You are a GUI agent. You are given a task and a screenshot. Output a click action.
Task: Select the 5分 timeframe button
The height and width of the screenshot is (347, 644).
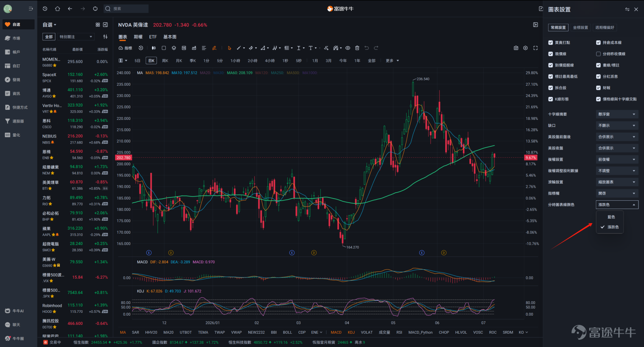(220, 61)
